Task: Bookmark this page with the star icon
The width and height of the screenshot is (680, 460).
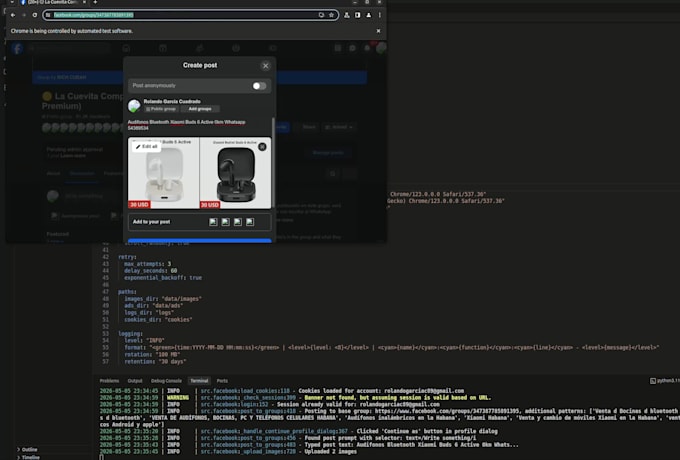Action: coord(331,15)
